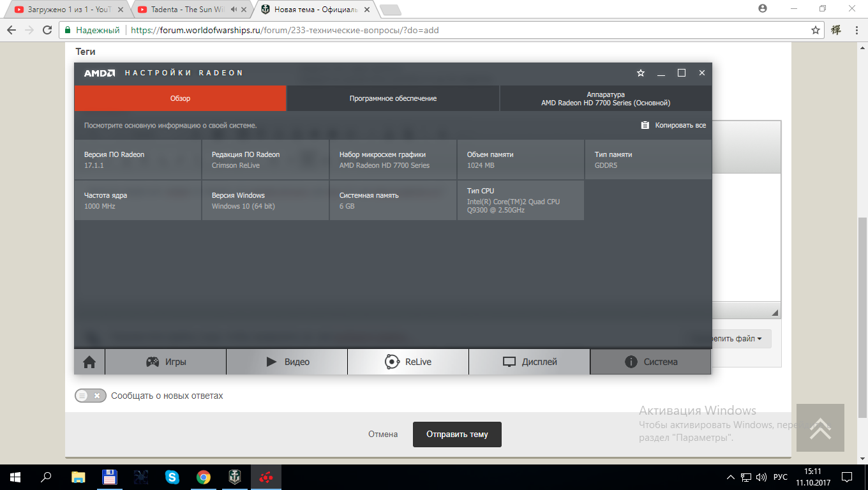Viewport: 868px width, 490px height.
Task: Select the Набор микросхем графики tile
Action: pos(393,160)
